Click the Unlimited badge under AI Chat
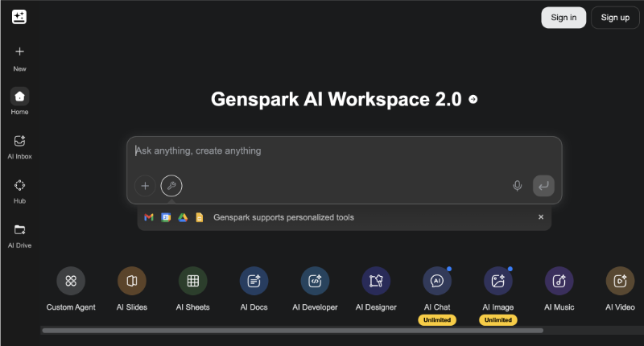The image size is (644, 346). click(x=437, y=319)
